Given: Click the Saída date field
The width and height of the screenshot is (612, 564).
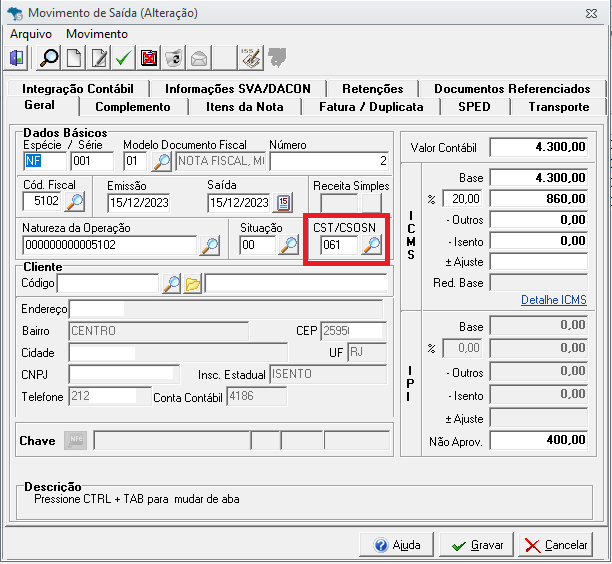Looking at the screenshot, I should [239, 203].
